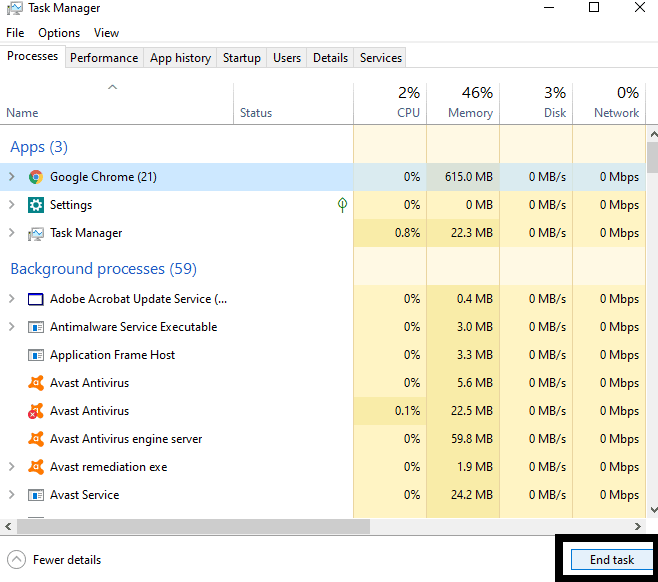The height and width of the screenshot is (582, 658).
Task: Click the Avast Service icon
Action: pos(36,495)
